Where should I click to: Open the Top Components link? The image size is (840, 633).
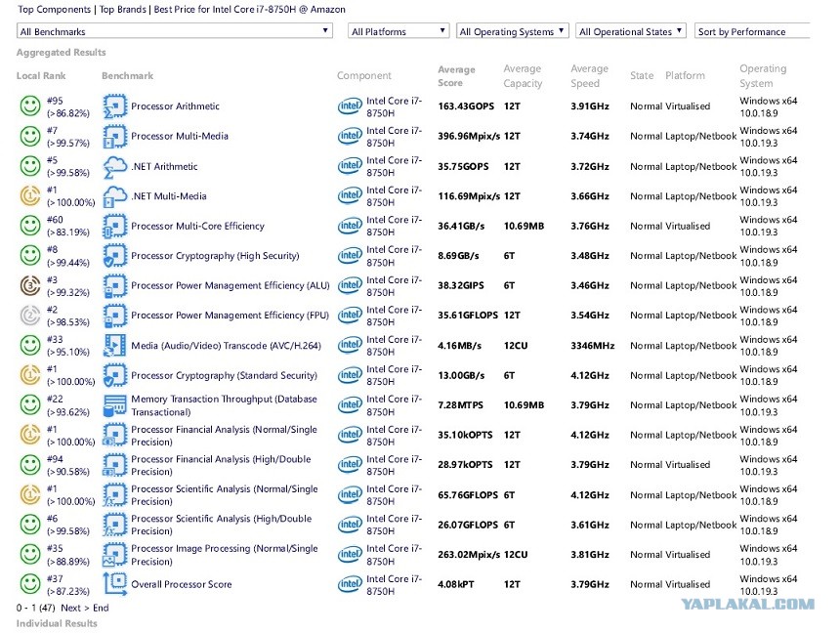pyautogui.click(x=54, y=10)
